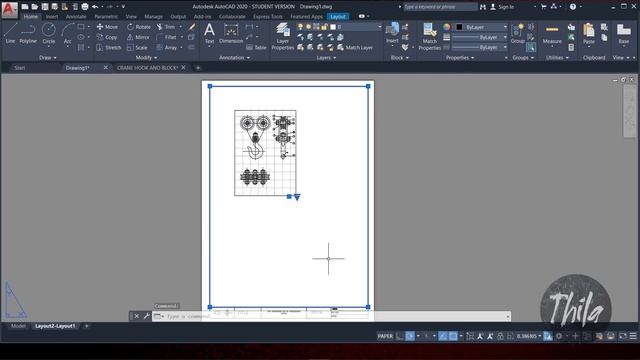Toggle the clean screen icon in status bar
Screen dimensions: 640x360
[x=622, y=336]
